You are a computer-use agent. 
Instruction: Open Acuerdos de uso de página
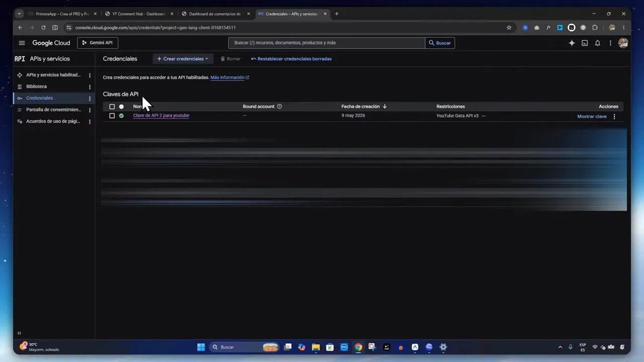(x=53, y=121)
